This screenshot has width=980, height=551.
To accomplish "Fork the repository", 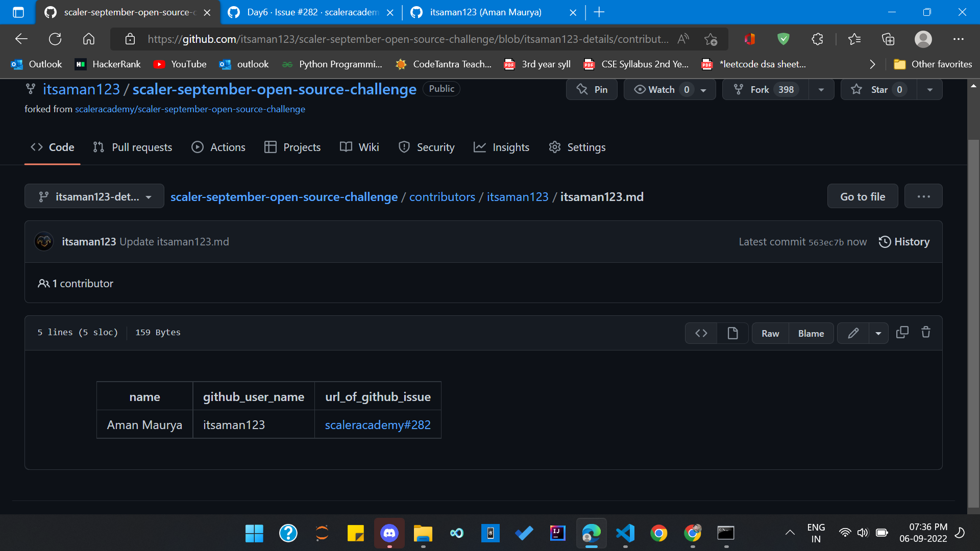I will click(x=760, y=89).
